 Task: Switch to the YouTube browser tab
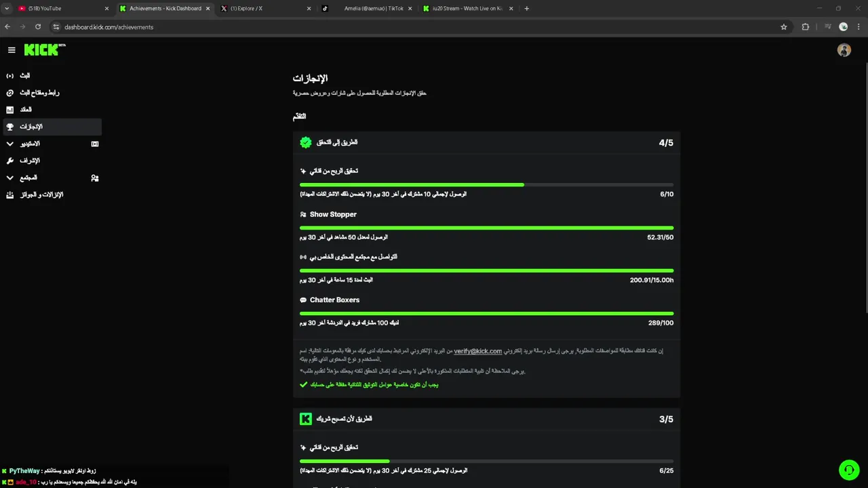pos(61,9)
